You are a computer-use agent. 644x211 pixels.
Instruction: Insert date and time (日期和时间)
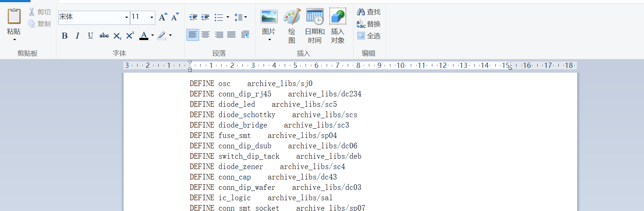[315, 17]
